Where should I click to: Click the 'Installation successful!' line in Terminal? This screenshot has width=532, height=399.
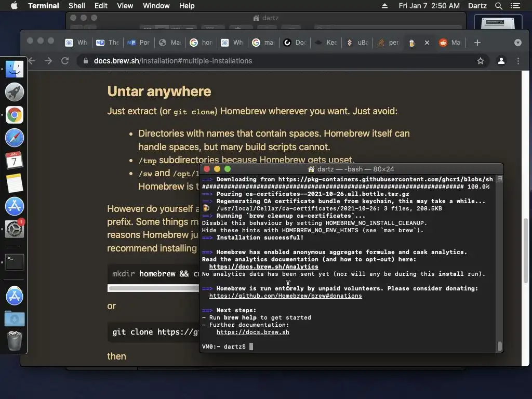[260, 237]
